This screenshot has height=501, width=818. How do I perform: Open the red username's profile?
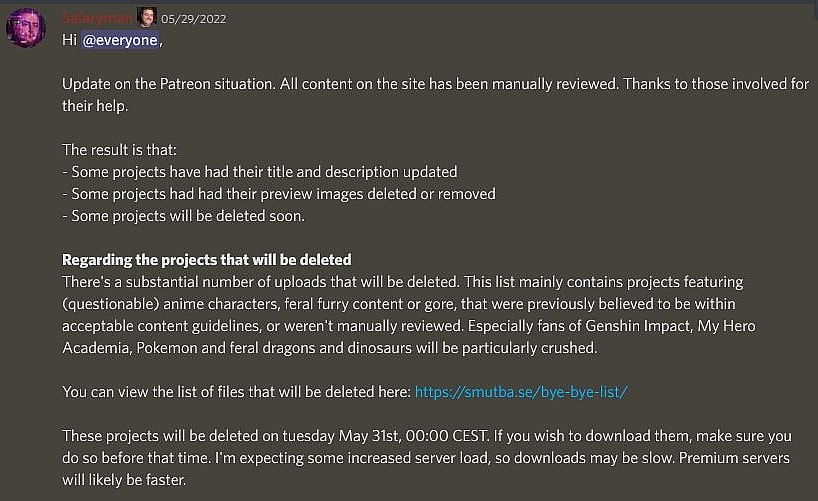click(x=97, y=17)
